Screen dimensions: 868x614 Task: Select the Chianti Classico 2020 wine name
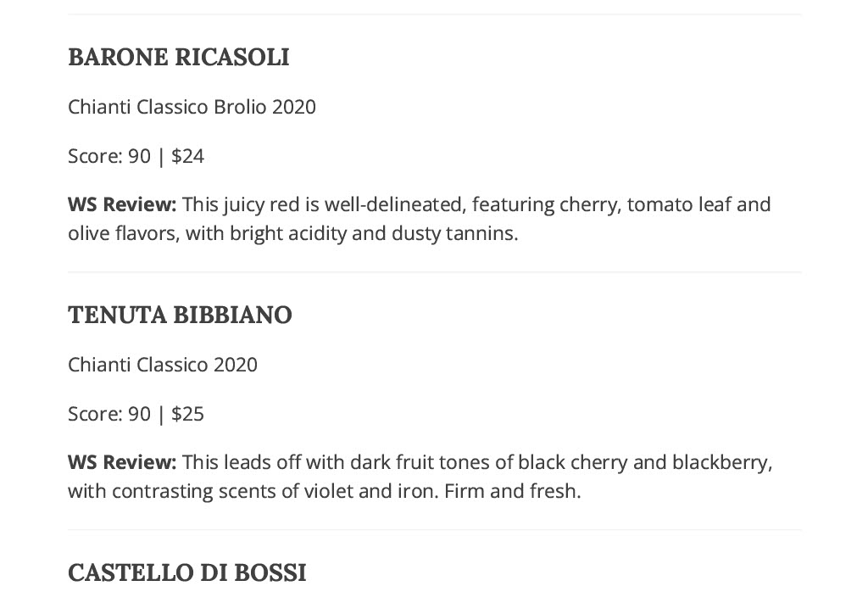click(x=163, y=365)
